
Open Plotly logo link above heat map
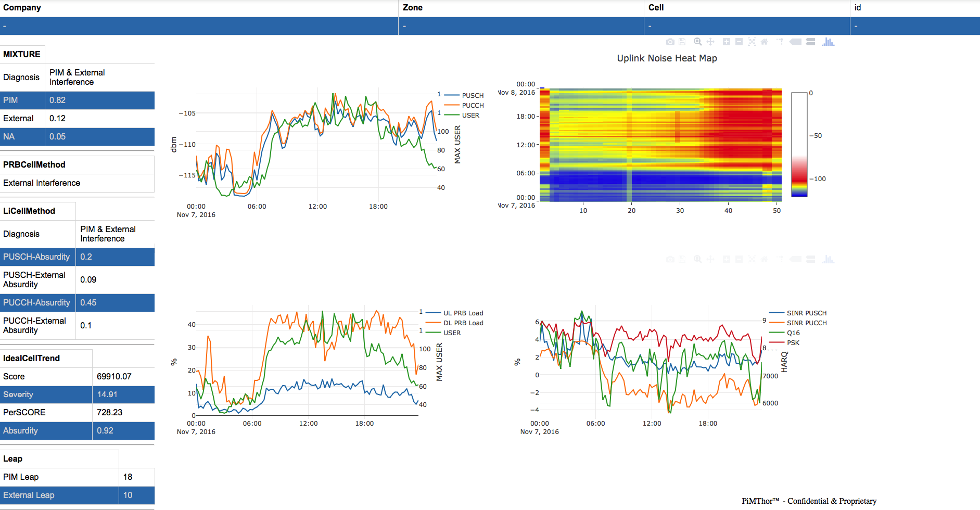click(828, 42)
